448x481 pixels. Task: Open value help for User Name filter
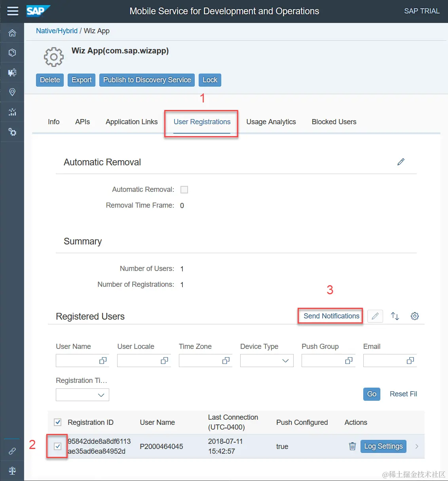(x=103, y=361)
